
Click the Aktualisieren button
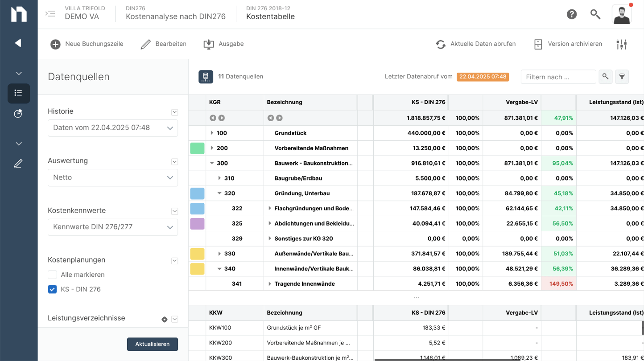(x=153, y=344)
